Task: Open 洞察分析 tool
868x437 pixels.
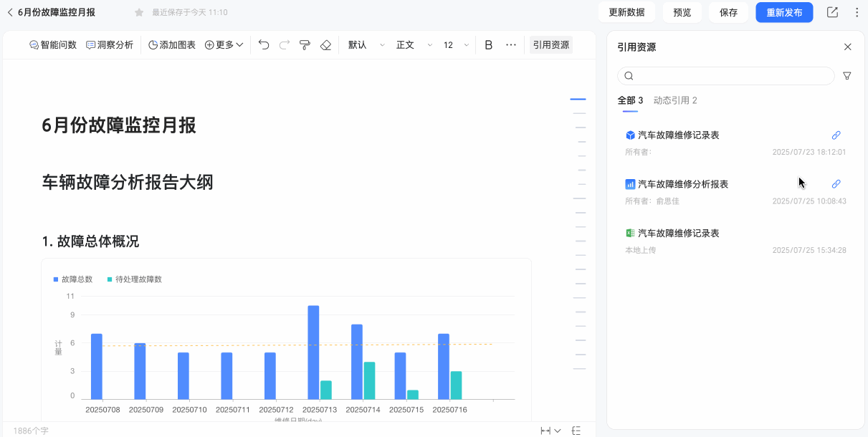Action: tap(110, 44)
